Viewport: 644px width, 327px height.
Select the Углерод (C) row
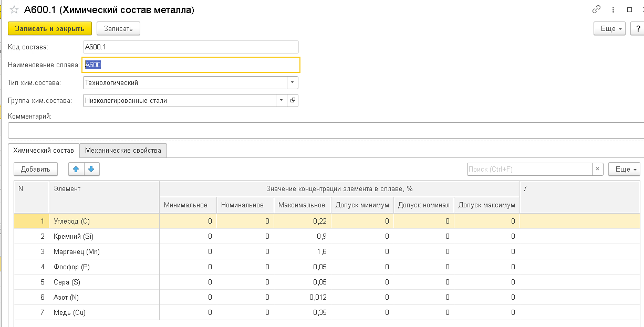point(327,221)
